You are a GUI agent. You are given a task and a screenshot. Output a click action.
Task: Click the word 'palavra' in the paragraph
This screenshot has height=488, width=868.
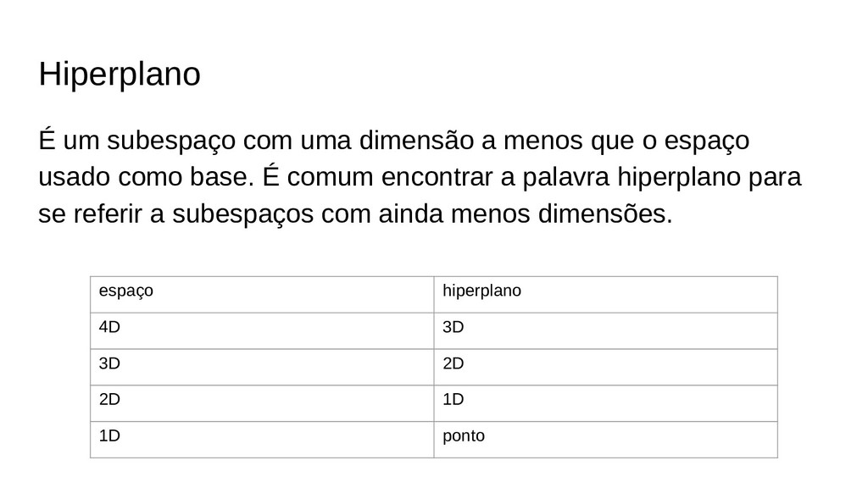click(565, 178)
